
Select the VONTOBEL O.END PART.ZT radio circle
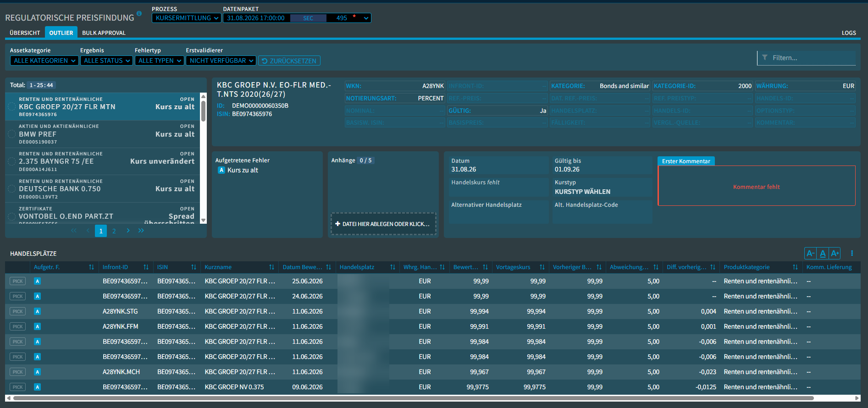click(x=12, y=216)
